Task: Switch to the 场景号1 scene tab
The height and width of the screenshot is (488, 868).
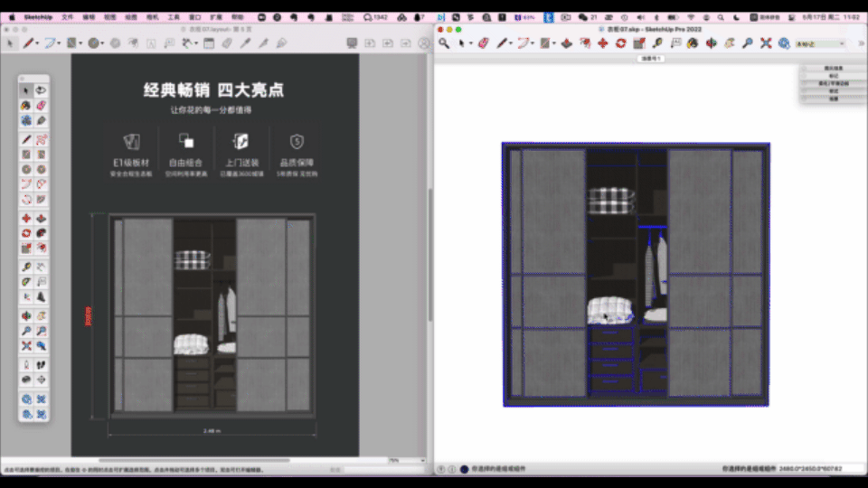Action: click(x=651, y=58)
